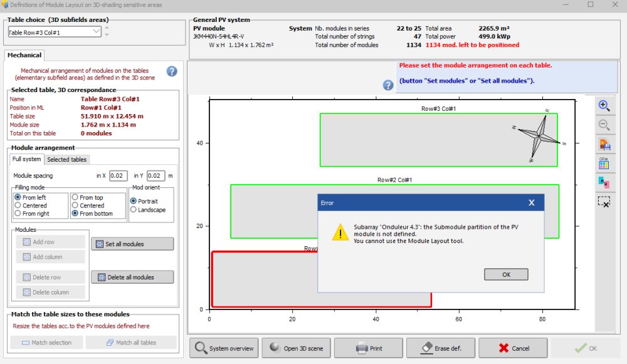Switch to the Selected tables tab
This screenshot has width=627, height=364.
coord(66,159)
